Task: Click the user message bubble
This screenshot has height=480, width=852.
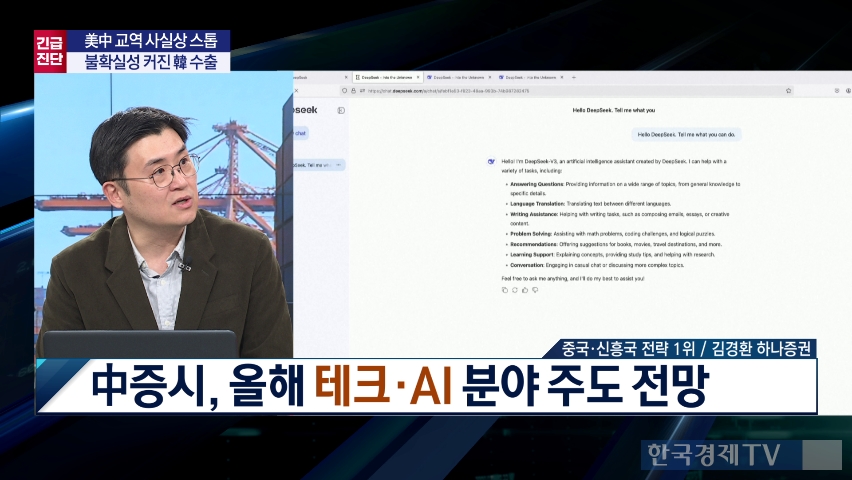Action: click(x=685, y=134)
